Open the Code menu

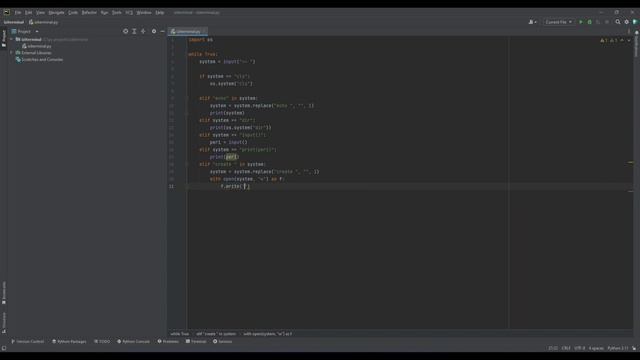(73, 13)
